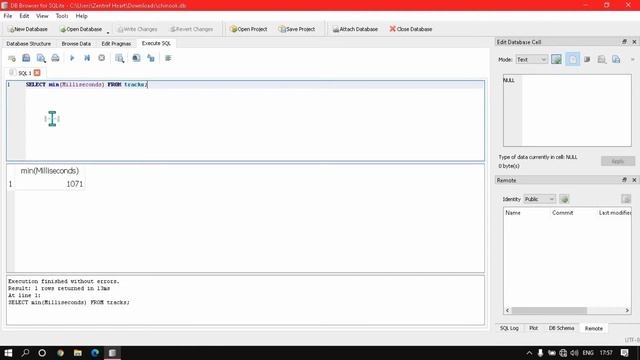This screenshot has height=360, width=640.
Task: Open the View menu
Action: [42, 16]
